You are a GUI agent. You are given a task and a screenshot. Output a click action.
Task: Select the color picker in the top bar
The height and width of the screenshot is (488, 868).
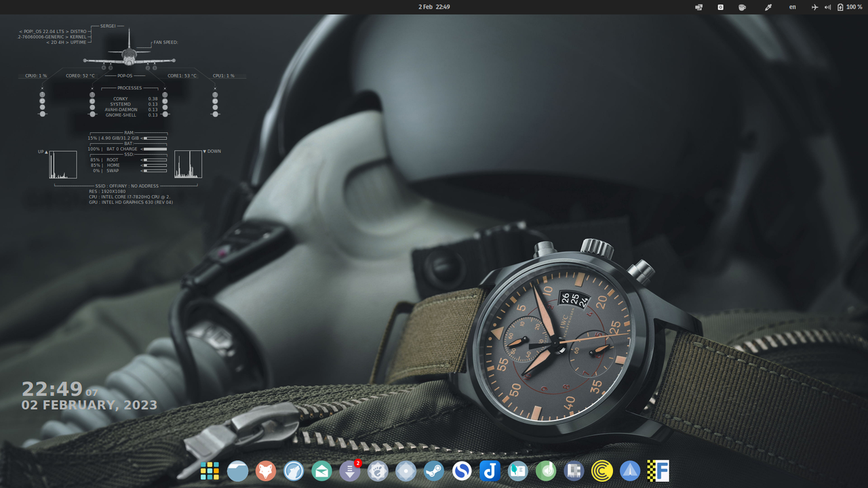[x=768, y=7]
